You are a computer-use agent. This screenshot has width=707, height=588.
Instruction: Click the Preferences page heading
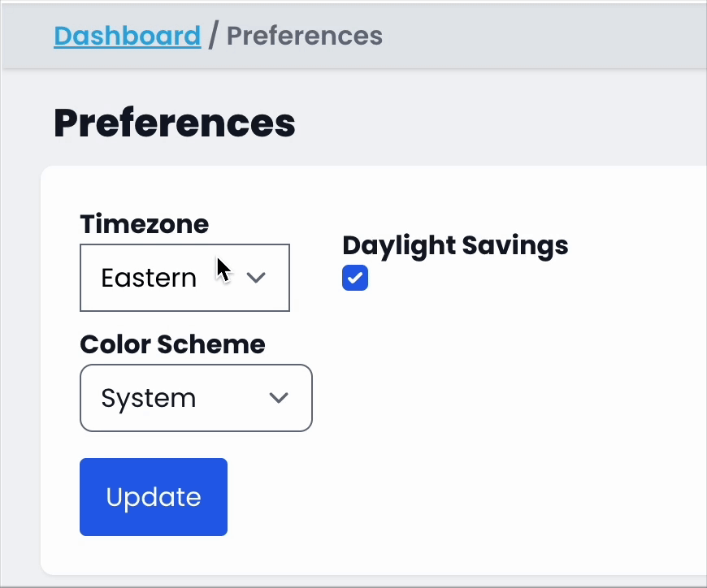pyautogui.click(x=175, y=123)
